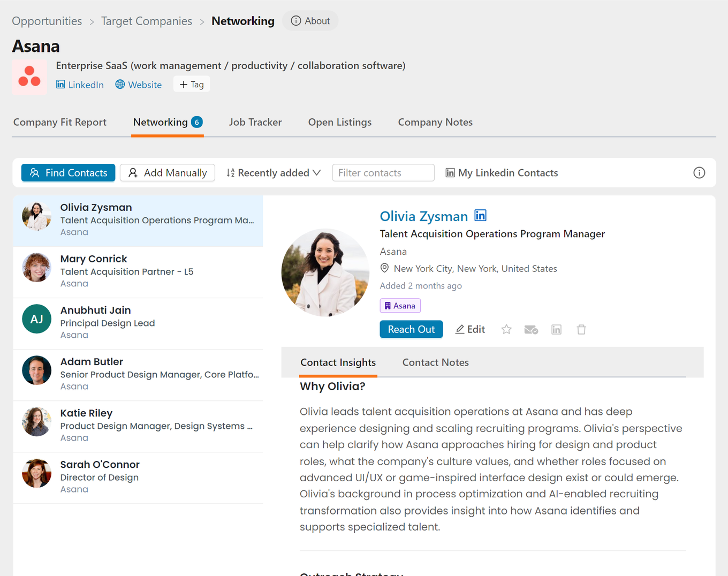This screenshot has width=728, height=576.
Task: Click the email status envelope icon
Action: 531,330
